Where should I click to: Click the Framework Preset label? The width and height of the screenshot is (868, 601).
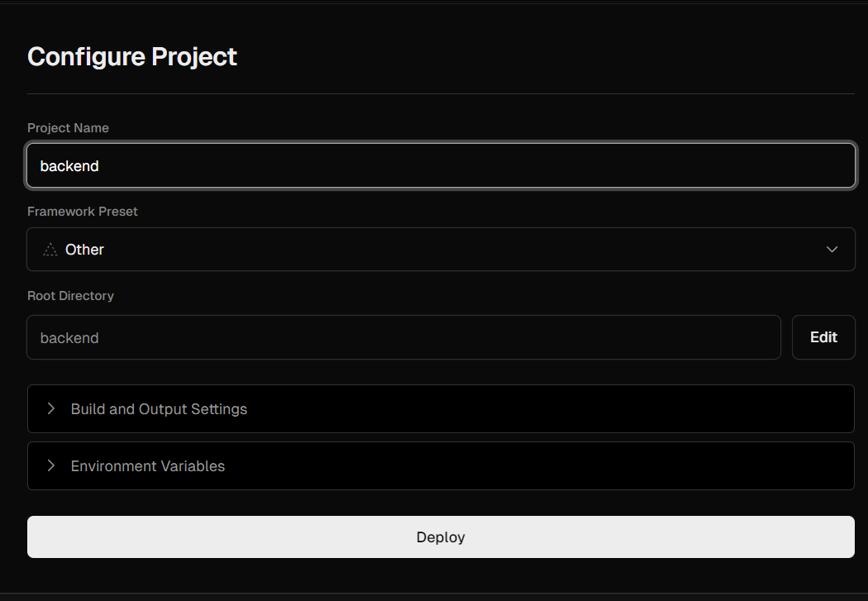(83, 212)
